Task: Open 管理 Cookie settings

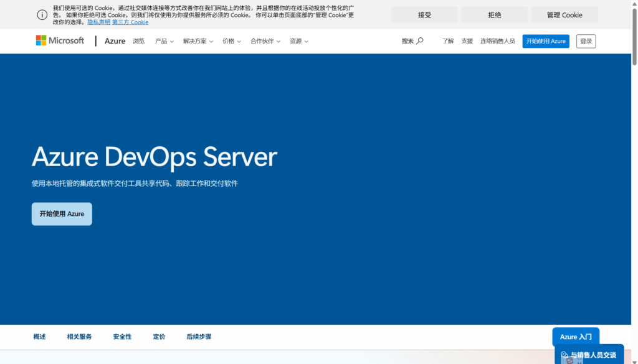Action: (x=564, y=15)
